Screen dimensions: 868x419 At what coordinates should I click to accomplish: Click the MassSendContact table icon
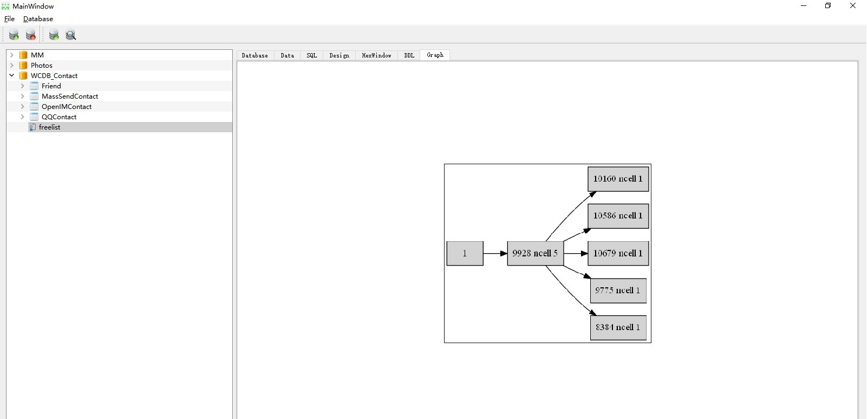34,96
